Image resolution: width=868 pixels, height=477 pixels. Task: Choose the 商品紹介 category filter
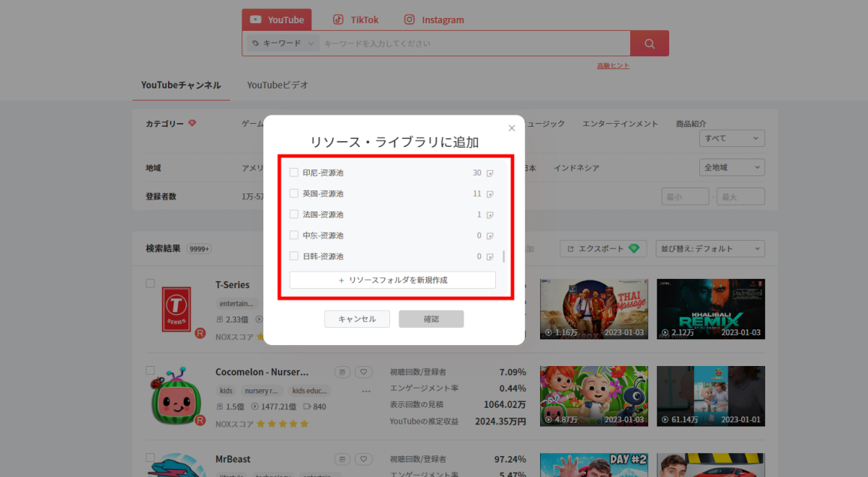click(x=691, y=124)
